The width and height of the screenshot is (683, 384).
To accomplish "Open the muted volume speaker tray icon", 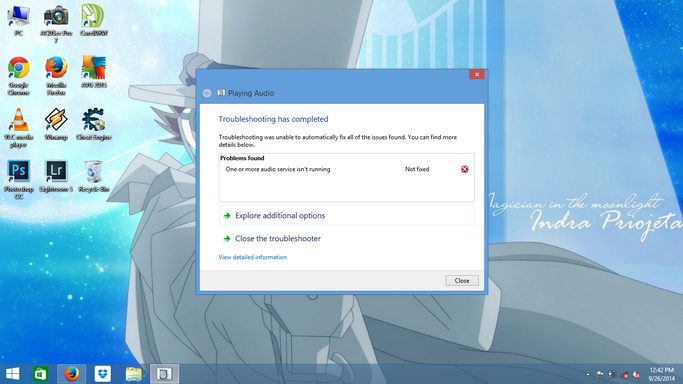I will pos(636,374).
